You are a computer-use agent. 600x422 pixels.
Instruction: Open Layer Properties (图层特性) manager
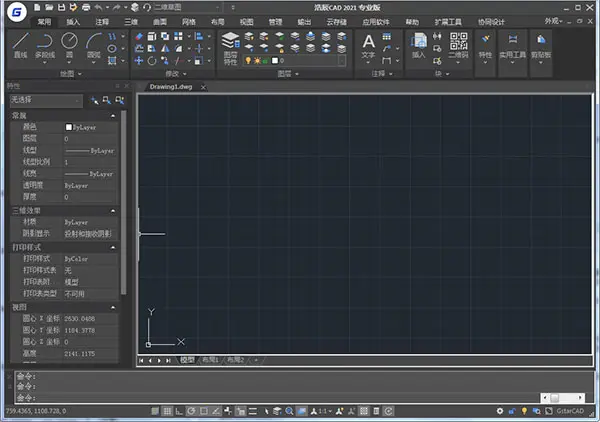(x=230, y=49)
